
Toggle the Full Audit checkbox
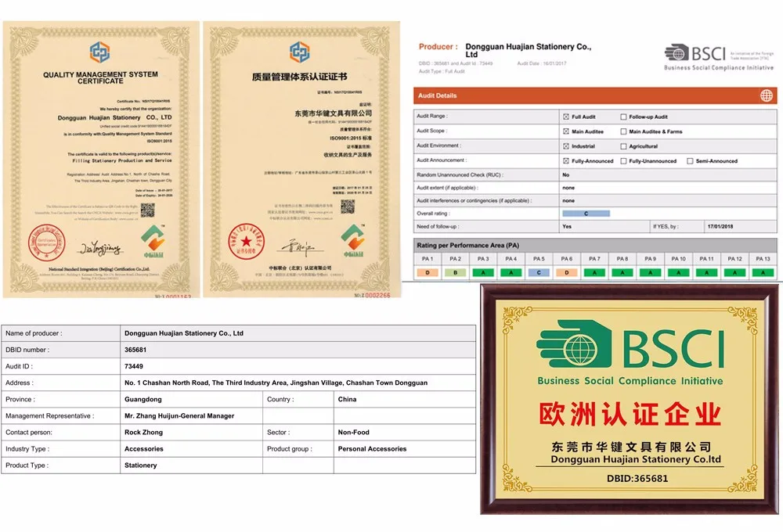click(566, 117)
